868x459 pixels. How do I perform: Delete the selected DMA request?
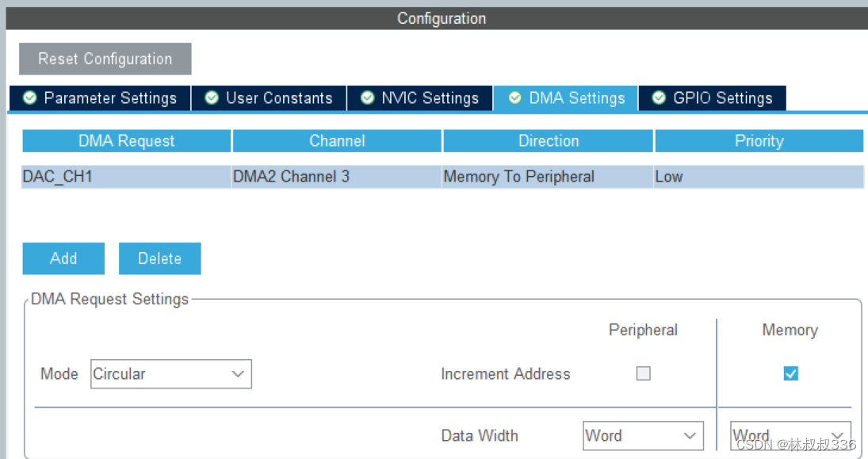coord(160,258)
